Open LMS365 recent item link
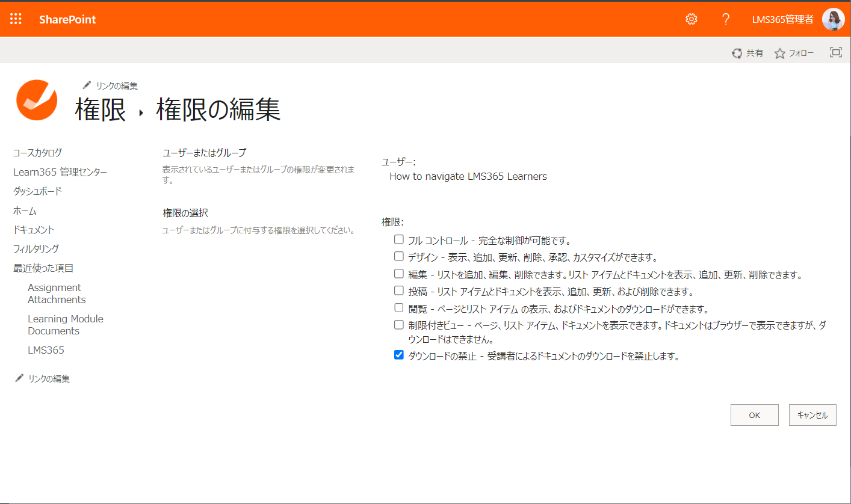Screen dimensions: 851x504 tap(46, 350)
